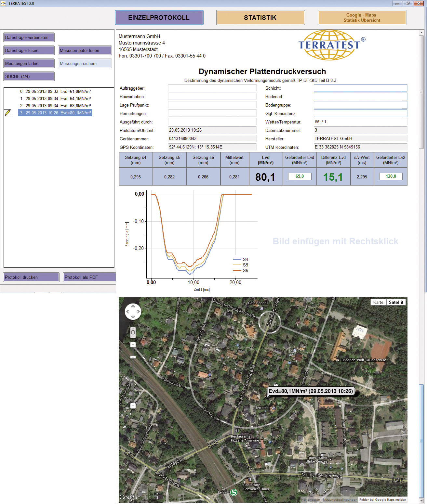The width and height of the screenshot is (427, 504).
Task: Click Datenträger lesen button
Action: tap(29, 50)
